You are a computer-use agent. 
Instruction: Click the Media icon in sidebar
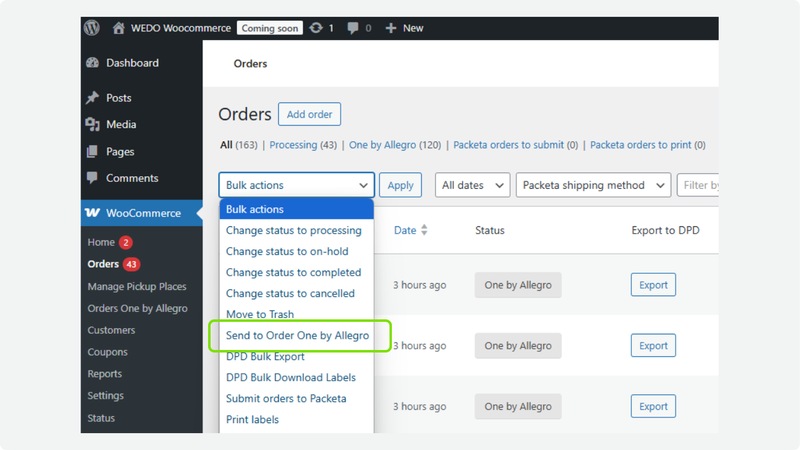click(92, 124)
